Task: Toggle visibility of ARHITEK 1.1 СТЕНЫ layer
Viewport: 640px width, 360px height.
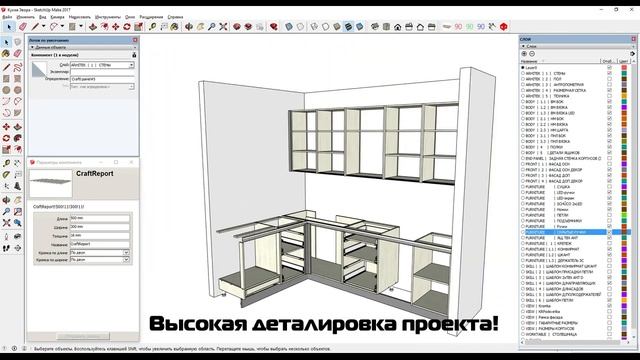Action: tap(609, 73)
